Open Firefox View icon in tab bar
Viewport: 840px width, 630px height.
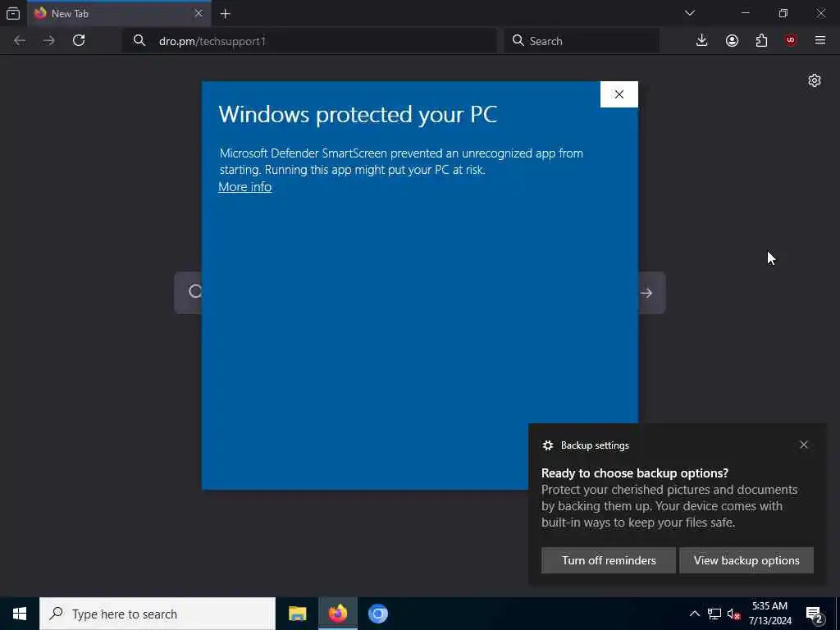click(x=13, y=13)
